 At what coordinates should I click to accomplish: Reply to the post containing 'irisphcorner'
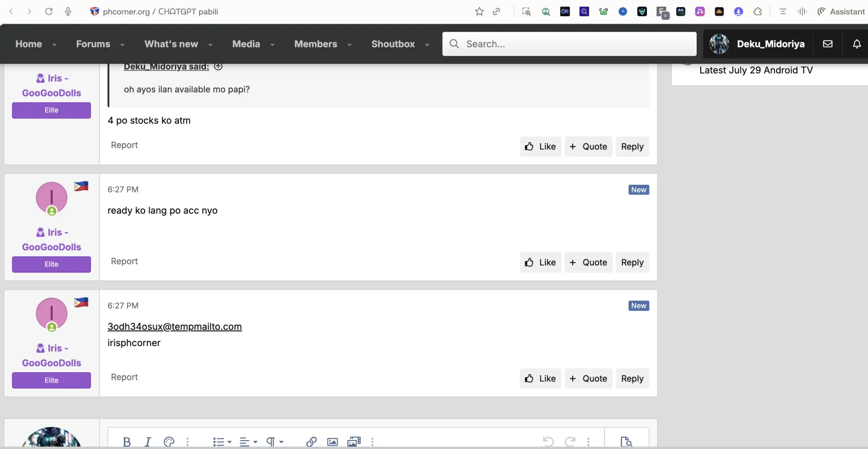pyautogui.click(x=632, y=379)
